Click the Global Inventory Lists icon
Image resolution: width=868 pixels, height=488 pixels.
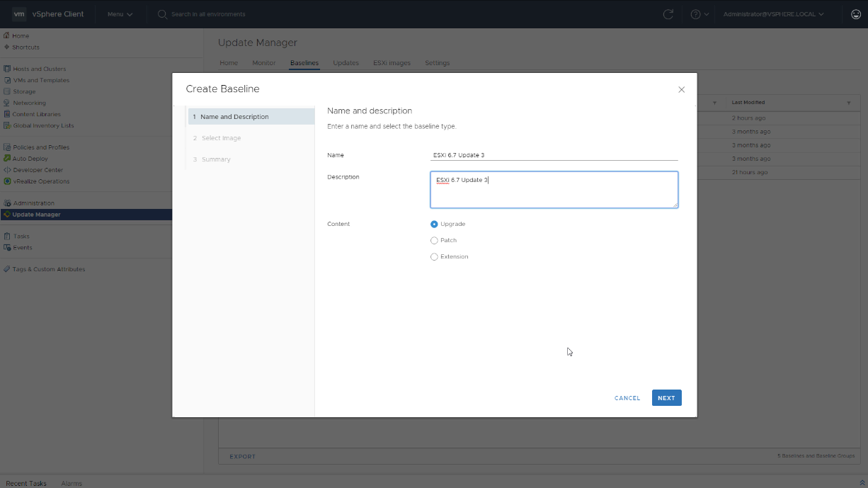(7, 126)
